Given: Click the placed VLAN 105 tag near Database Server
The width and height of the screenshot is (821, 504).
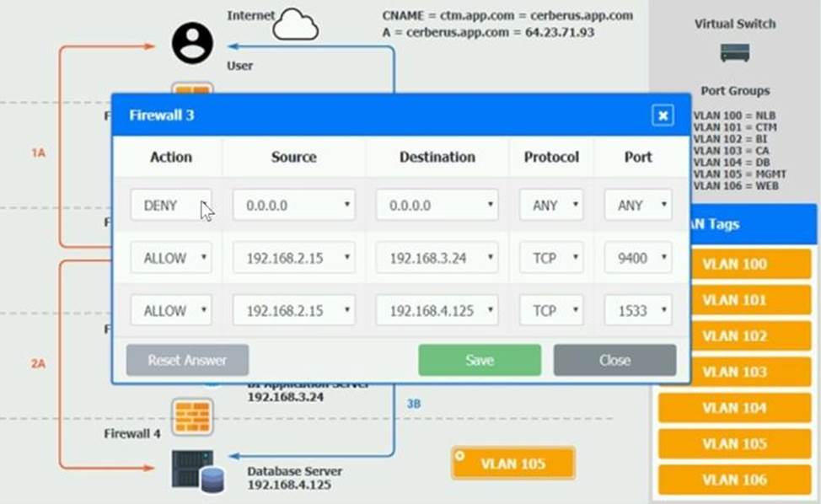Looking at the screenshot, I should click(512, 464).
